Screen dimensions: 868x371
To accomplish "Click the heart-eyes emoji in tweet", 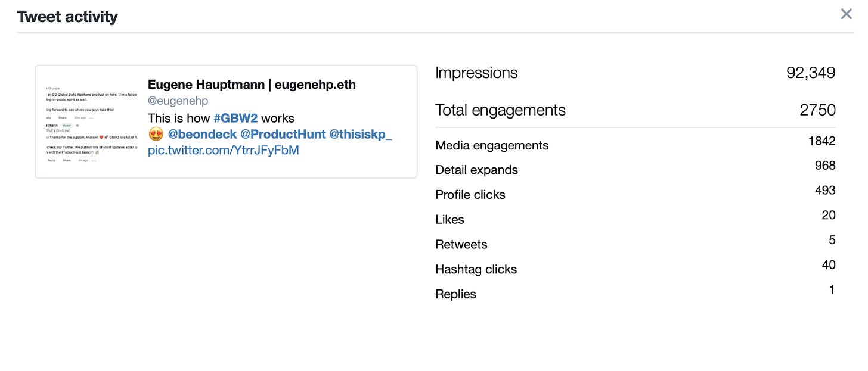I will [x=156, y=134].
